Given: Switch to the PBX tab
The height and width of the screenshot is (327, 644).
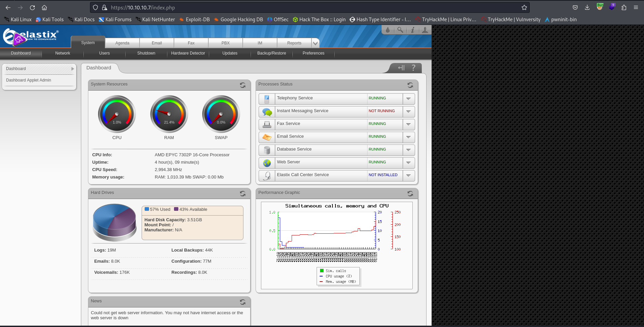Looking at the screenshot, I should coord(225,43).
